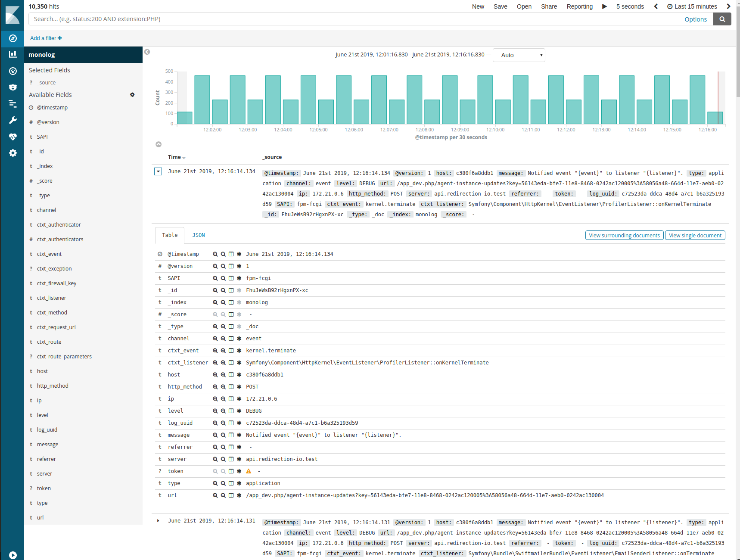The width and height of the screenshot is (740, 560).
Task: Open the Discover compass icon in sidebar
Action: pyautogui.click(x=13, y=38)
